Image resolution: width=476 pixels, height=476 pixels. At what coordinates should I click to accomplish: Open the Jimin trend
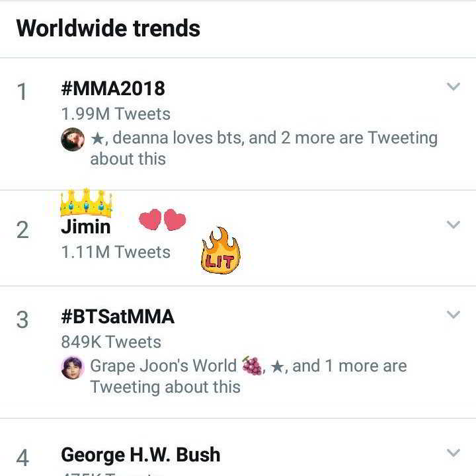86,227
